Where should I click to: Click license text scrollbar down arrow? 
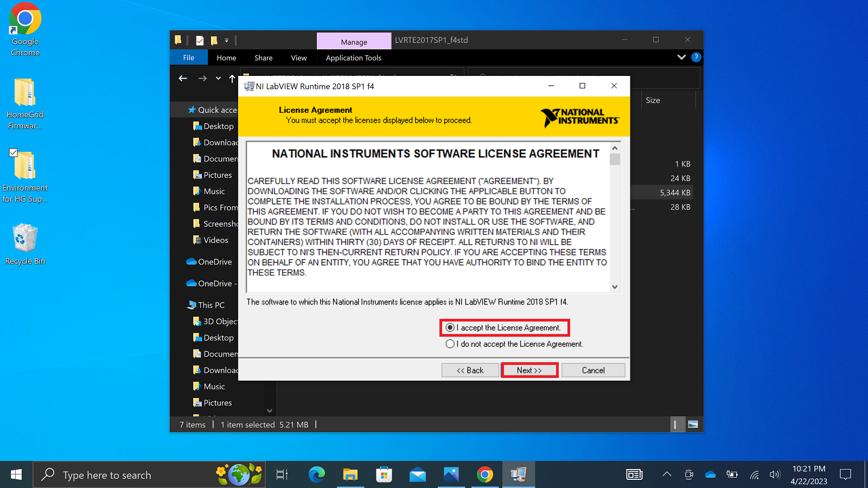[x=615, y=287]
